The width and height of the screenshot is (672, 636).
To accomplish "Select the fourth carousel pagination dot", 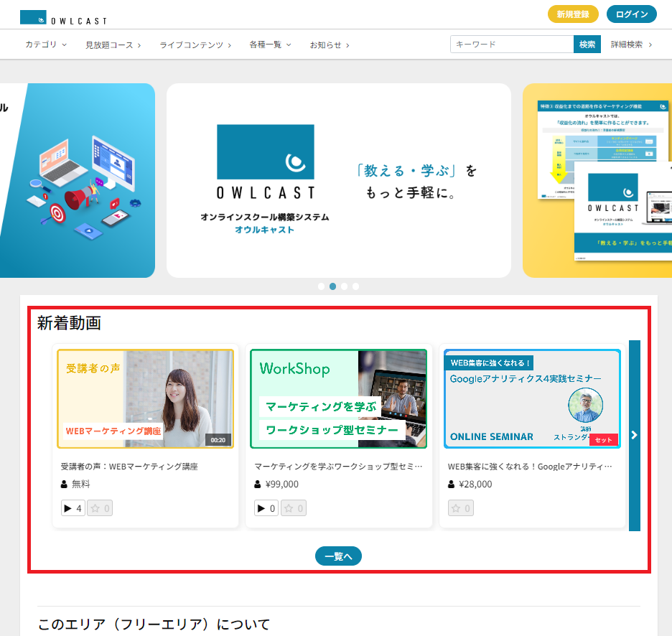I will tap(355, 286).
